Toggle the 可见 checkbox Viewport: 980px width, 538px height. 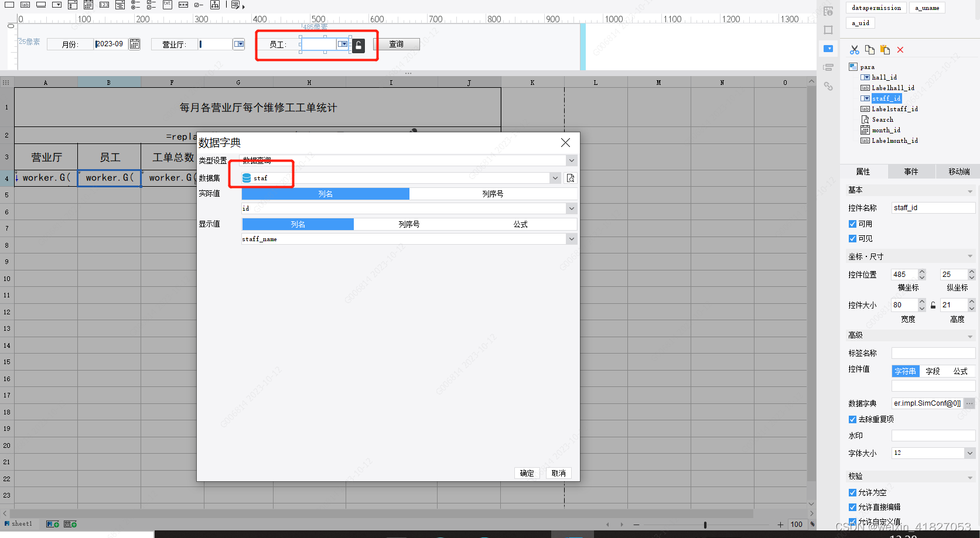pos(852,238)
